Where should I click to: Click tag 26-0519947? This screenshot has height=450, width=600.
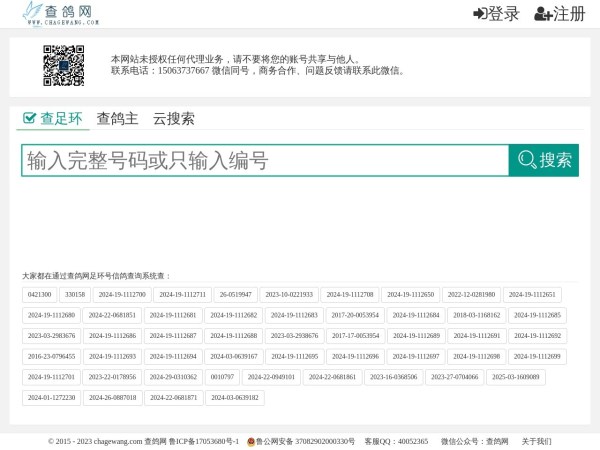[236, 295]
